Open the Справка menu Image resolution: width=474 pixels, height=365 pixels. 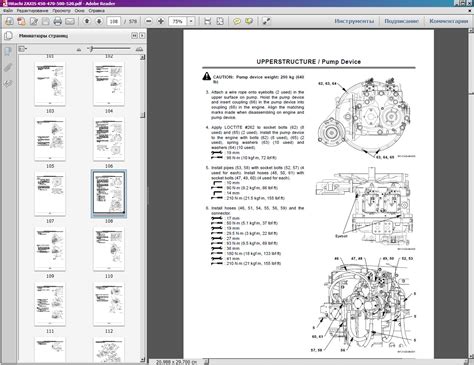point(97,11)
